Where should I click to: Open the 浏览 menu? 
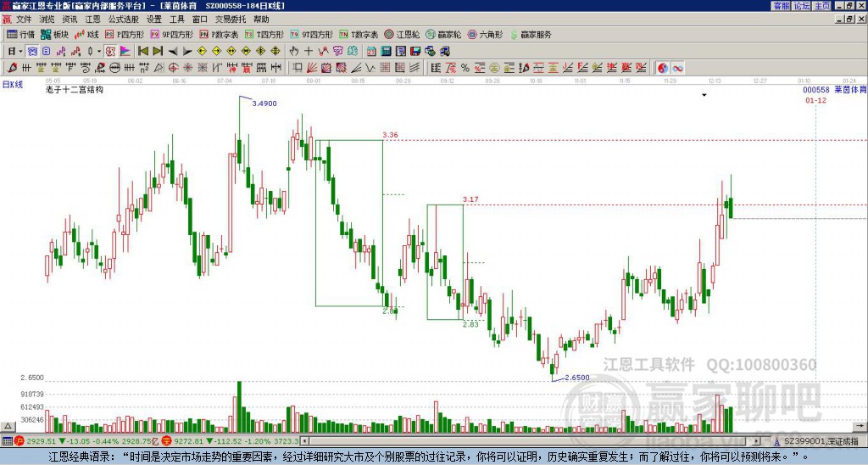tap(47, 20)
